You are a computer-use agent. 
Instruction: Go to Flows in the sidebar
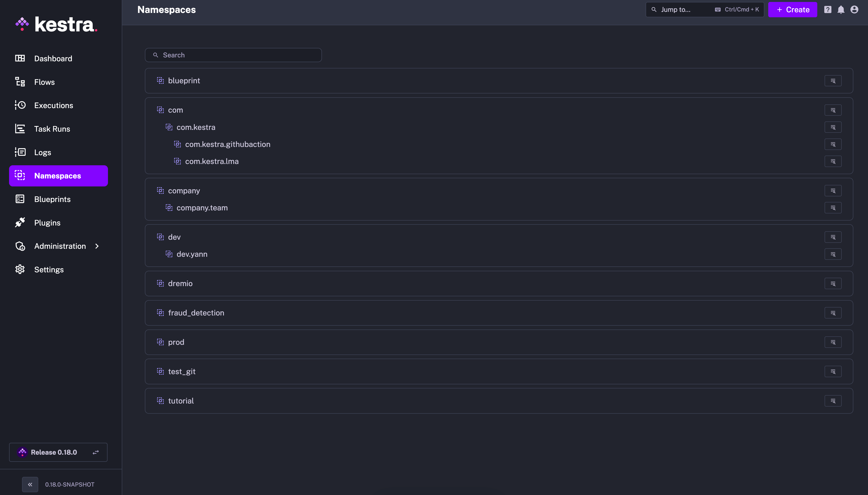[44, 82]
